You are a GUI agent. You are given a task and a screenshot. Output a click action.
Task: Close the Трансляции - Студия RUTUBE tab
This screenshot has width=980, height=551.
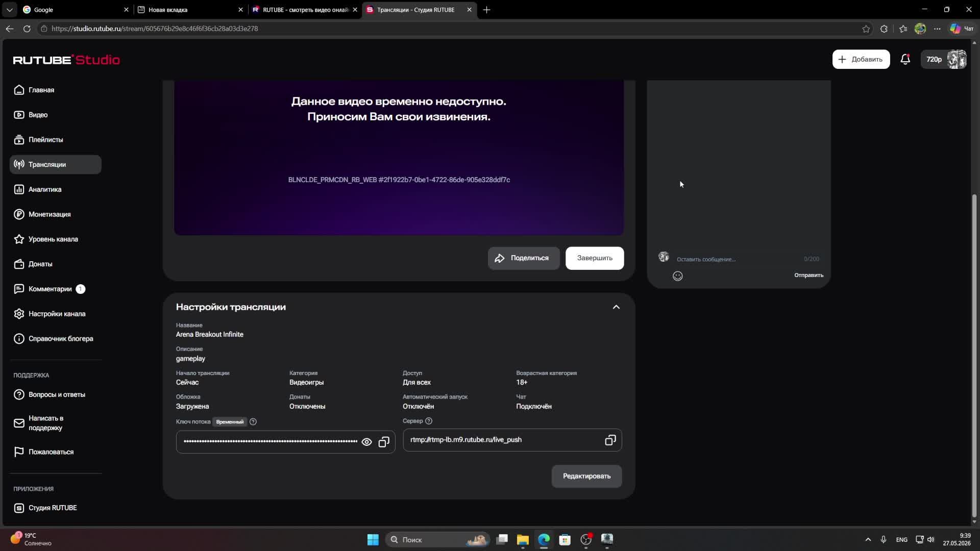coord(469,10)
